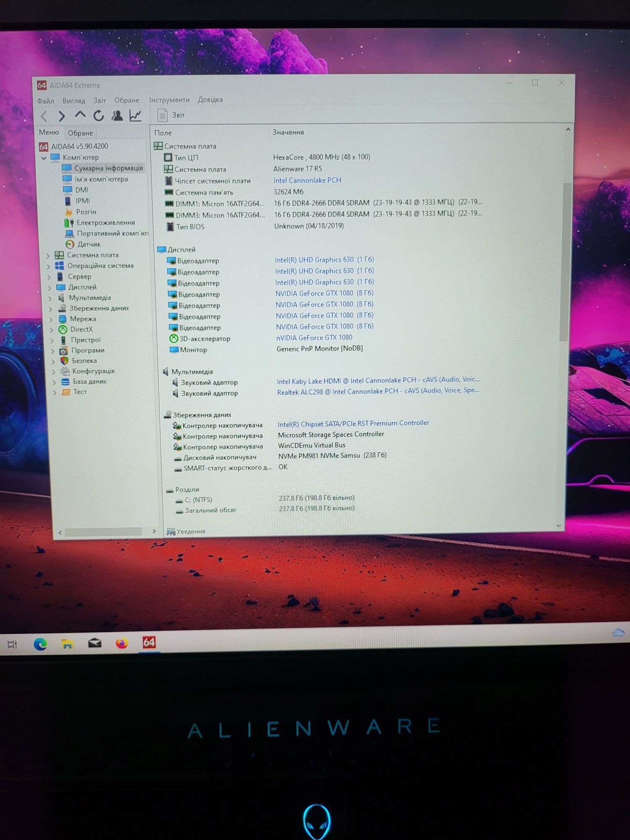Open Intel Kaby Lake HDMI audio link
Screen dimensions: 630x840
378,381
